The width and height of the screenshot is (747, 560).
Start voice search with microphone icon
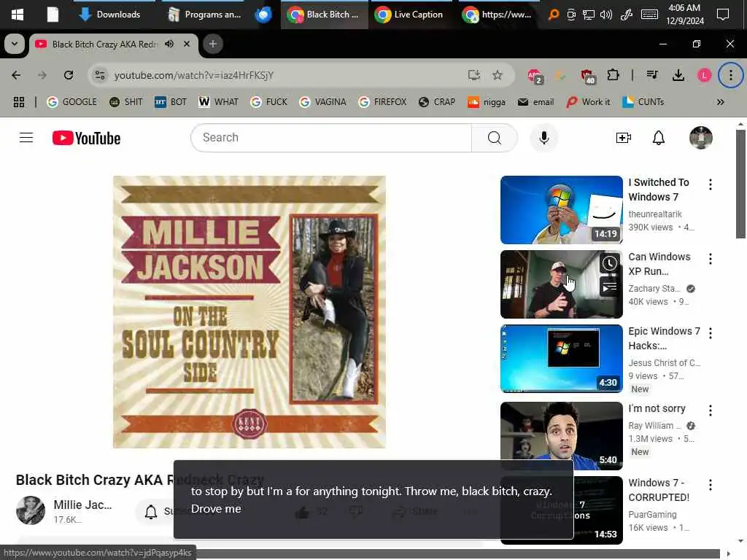[x=543, y=138]
